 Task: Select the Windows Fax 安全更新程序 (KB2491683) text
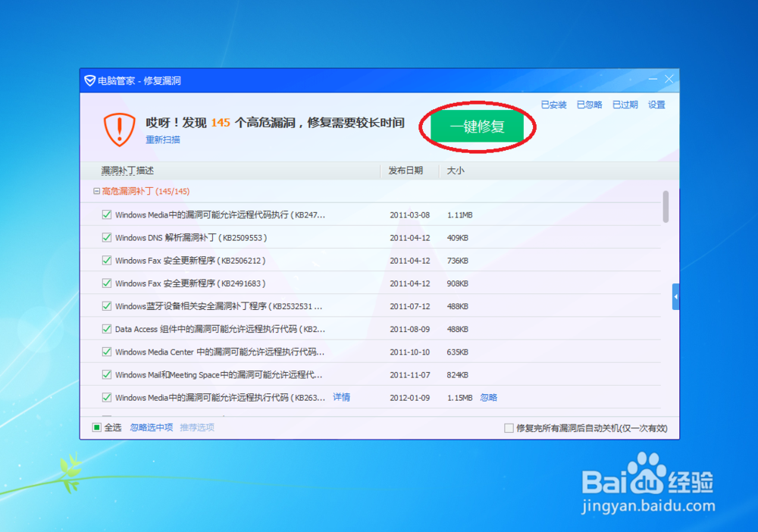coord(190,283)
